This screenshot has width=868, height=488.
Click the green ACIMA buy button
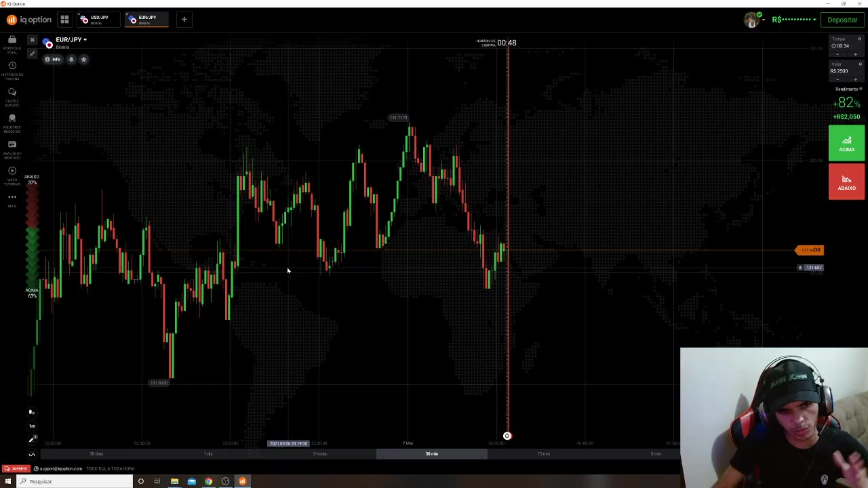(846, 143)
